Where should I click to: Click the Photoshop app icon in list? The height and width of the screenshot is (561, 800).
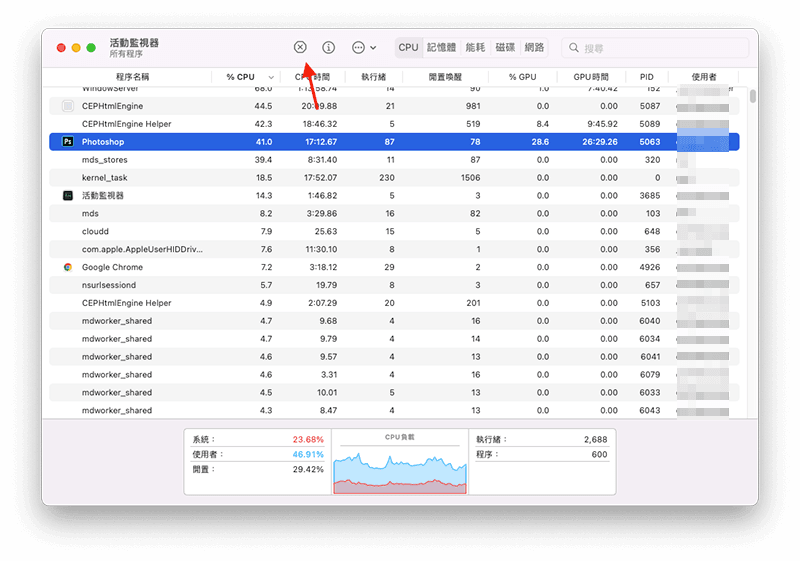coord(68,142)
